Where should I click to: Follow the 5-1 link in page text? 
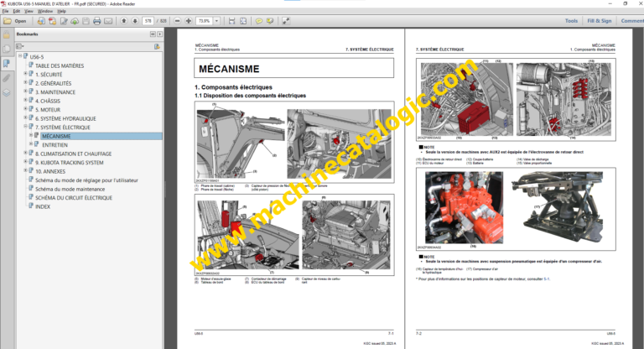(546, 279)
